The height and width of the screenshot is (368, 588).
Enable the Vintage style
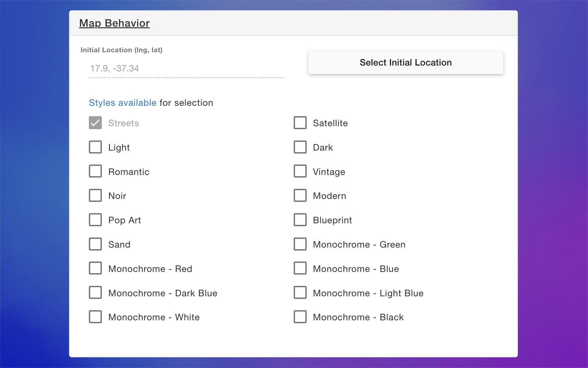click(x=300, y=171)
